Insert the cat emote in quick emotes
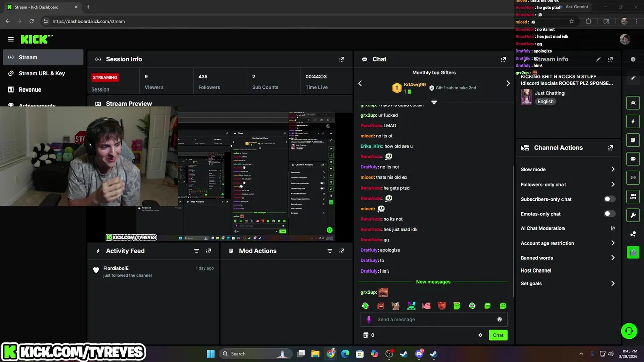This screenshot has width=644, height=362. 396,306
